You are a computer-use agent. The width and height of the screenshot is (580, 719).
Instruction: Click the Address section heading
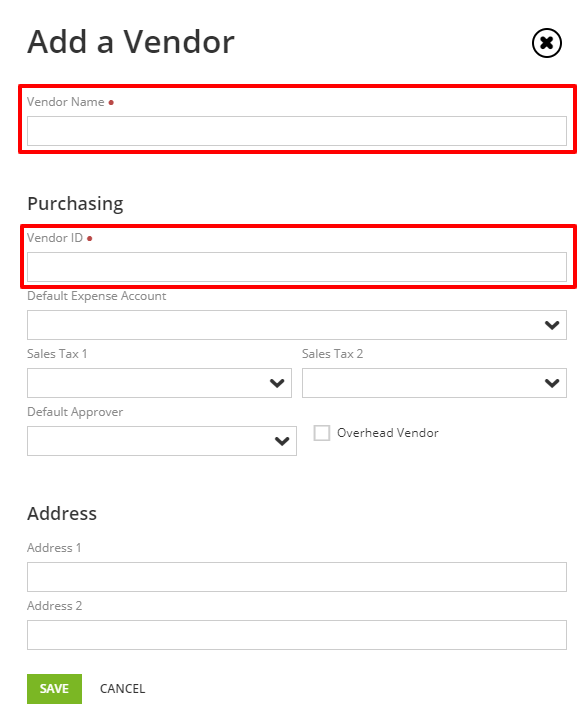click(62, 514)
